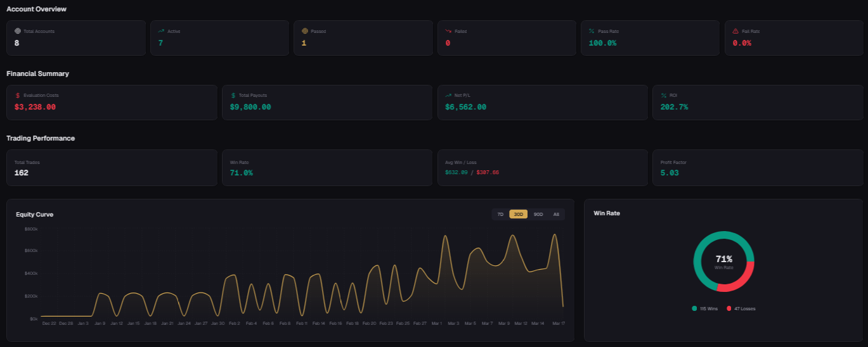
Task: Click the Mar 1 date label on the chart
Action: pyautogui.click(x=436, y=324)
